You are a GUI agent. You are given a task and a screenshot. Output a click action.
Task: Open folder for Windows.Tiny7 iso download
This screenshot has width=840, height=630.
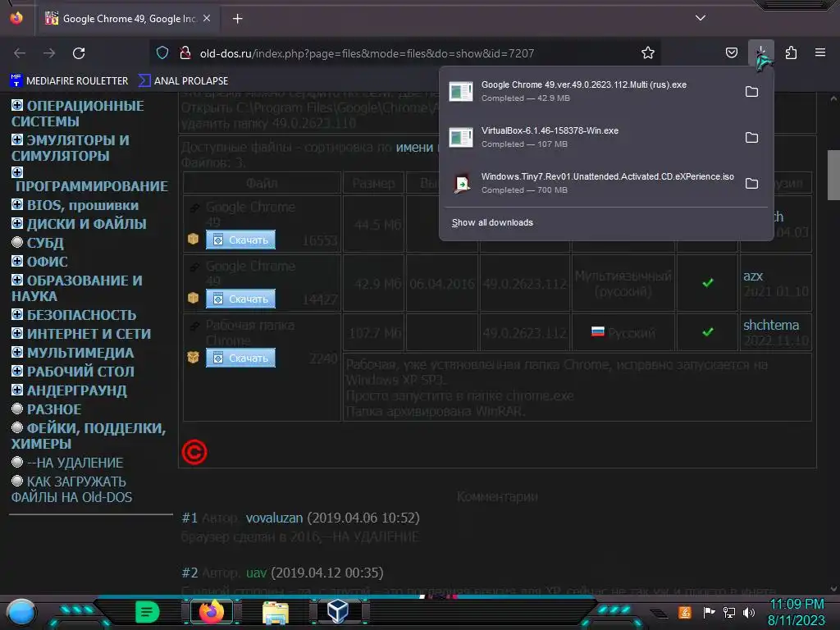tap(751, 184)
